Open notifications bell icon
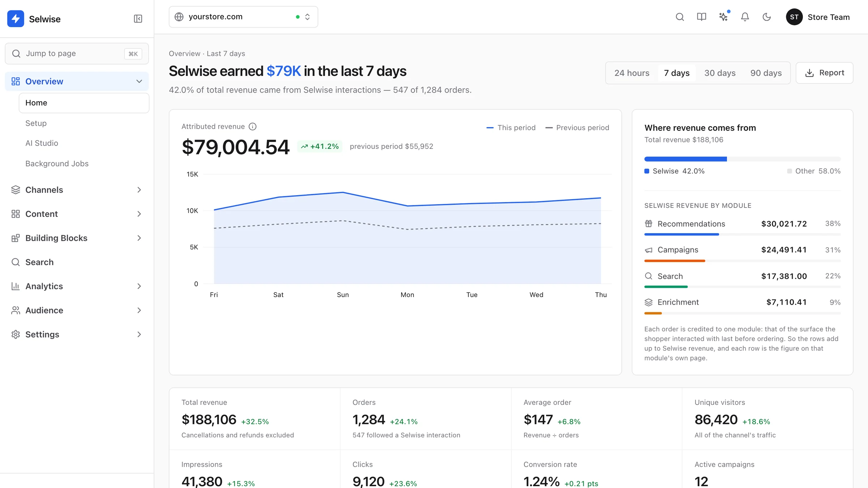Screen dimensions: 868x488 (x=745, y=17)
